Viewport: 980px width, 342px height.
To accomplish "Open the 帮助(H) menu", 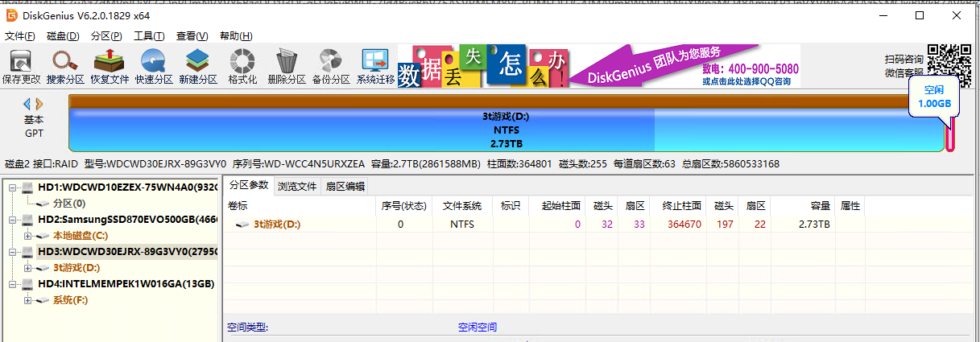I will (236, 36).
